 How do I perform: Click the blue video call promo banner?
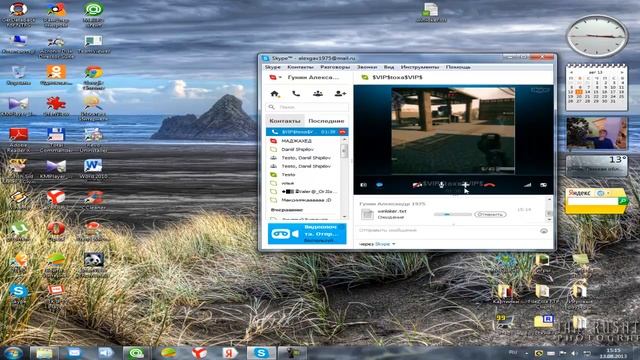pos(307,233)
